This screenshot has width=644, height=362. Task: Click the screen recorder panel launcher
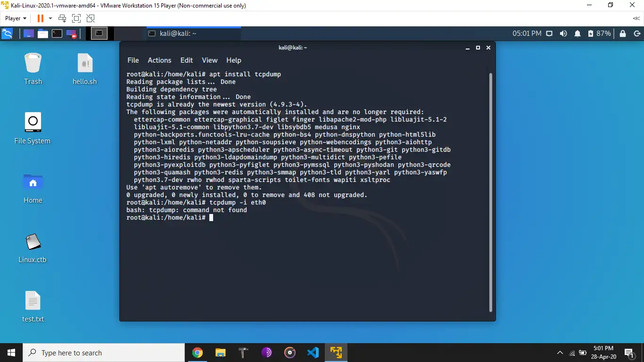click(71, 33)
